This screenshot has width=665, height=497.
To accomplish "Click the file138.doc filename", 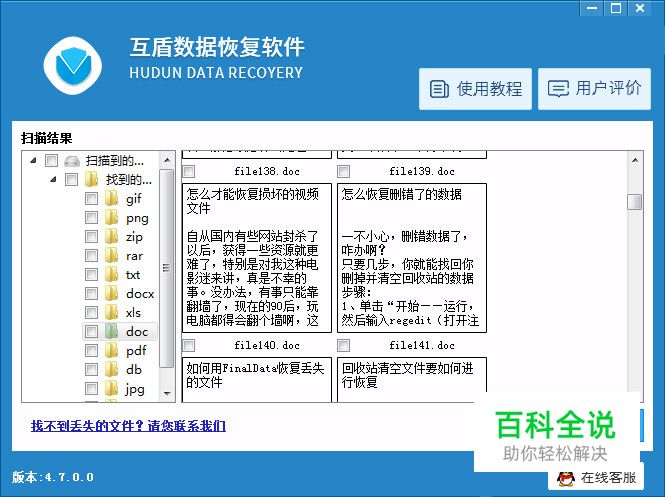I will click(267, 171).
